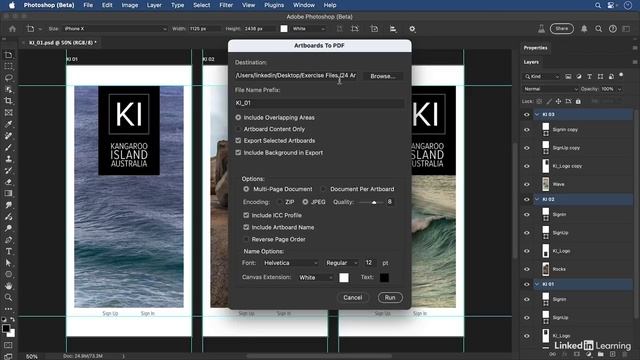Select the Eraser tool
The image size is (640, 360).
8,182
